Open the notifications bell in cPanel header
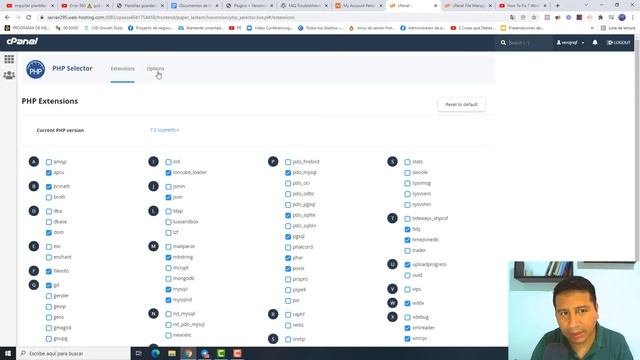Screen dimensions: 640x360 (595, 42)
